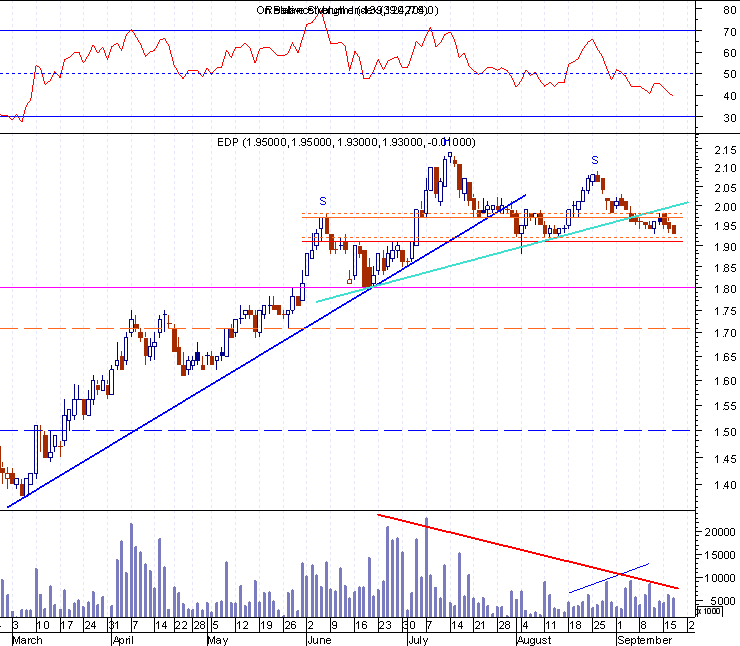Click the 23 date label in June
Image resolution: width=740 pixels, height=646 pixels.
point(385,625)
